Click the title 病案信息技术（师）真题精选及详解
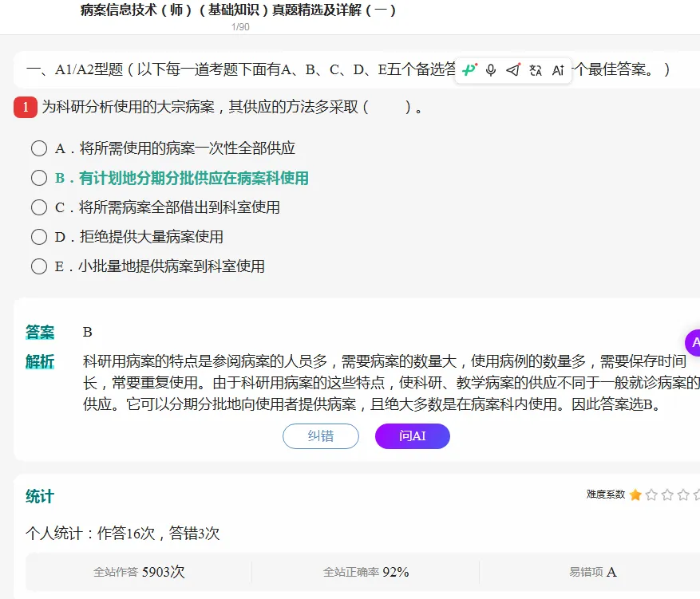 coord(238,10)
